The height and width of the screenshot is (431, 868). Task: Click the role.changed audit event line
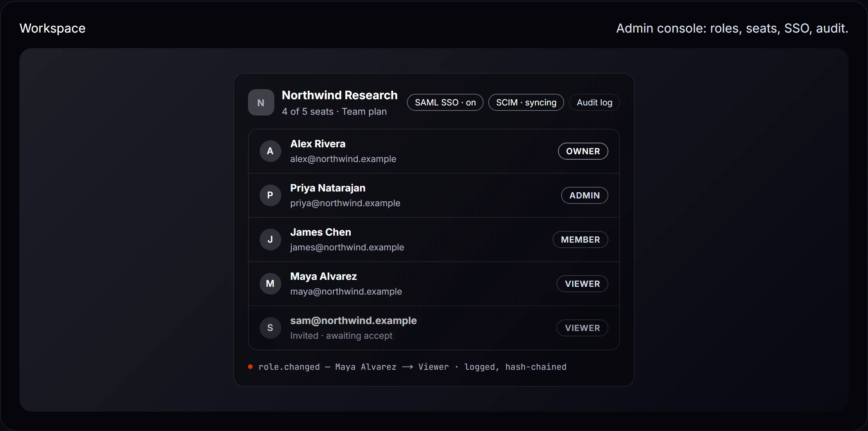(x=412, y=367)
